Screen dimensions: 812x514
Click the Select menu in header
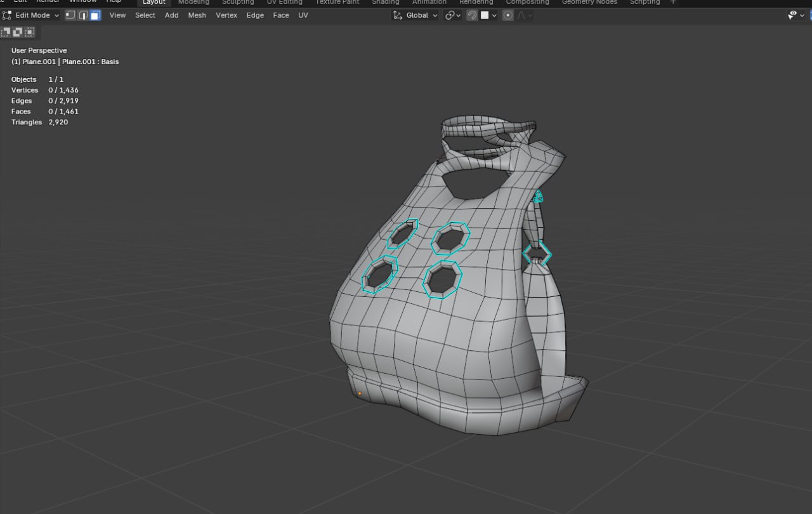pos(145,15)
